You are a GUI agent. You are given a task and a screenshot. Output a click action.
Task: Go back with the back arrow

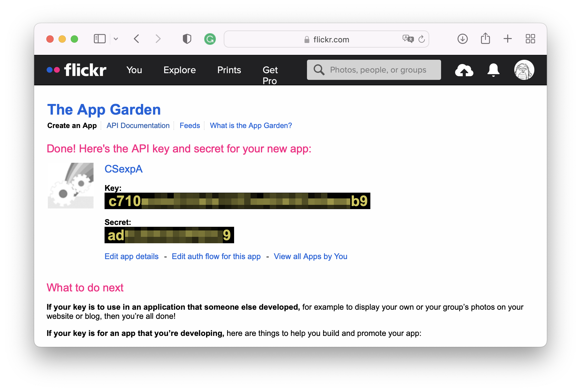pyautogui.click(x=137, y=39)
